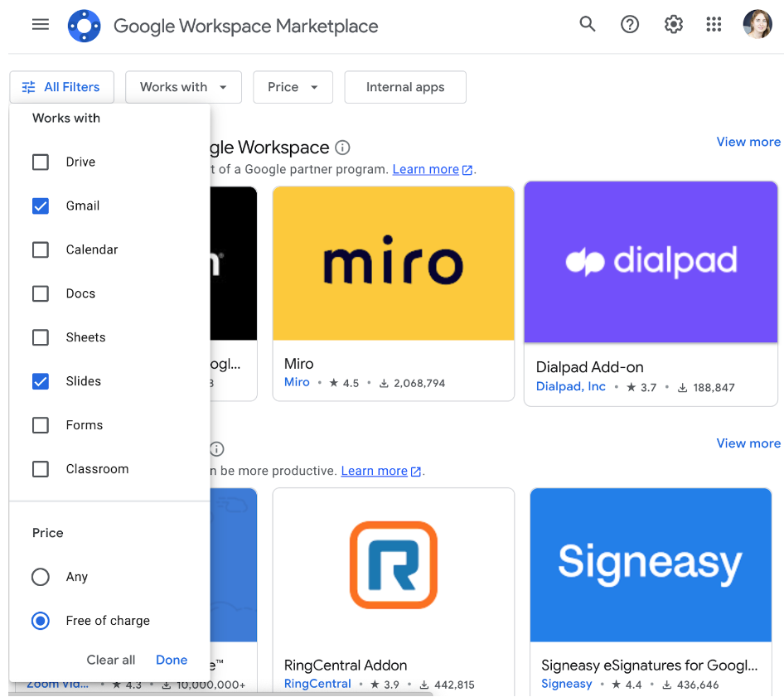Check the Drive checkbox
This screenshot has height=697, width=784.
(41, 162)
